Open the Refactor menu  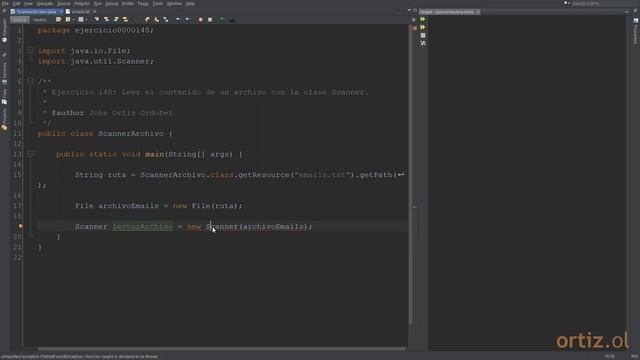(82, 4)
